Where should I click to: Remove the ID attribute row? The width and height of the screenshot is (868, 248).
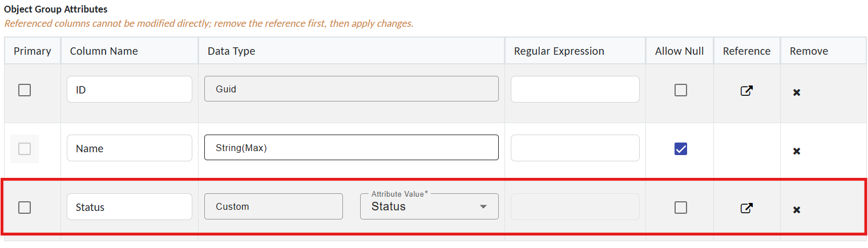click(x=797, y=92)
